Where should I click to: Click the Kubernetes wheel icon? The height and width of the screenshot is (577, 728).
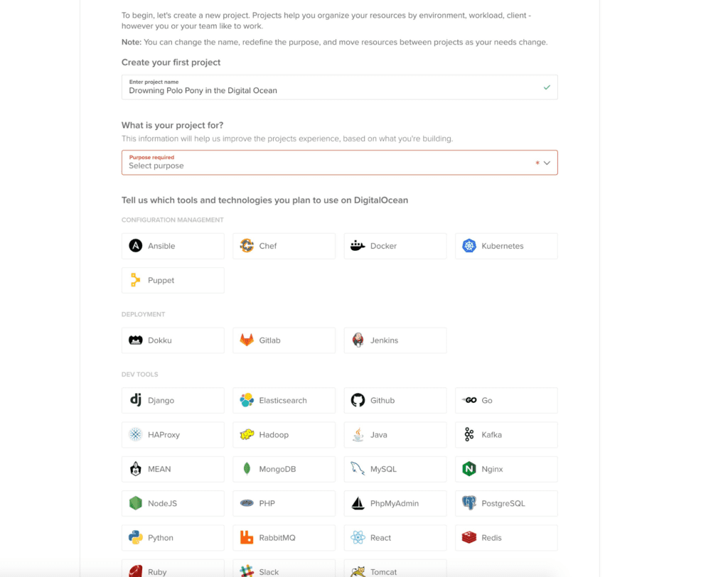pyautogui.click(x=469, y=246)
